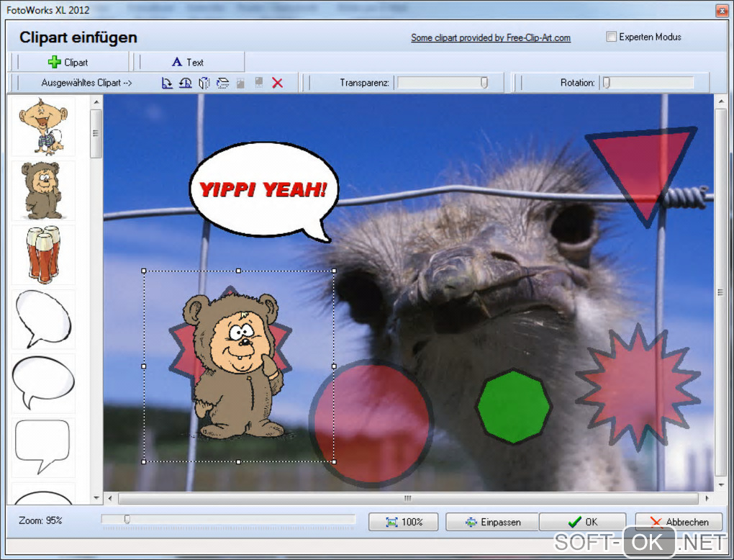This screenshot has height=560, width=734.
Task: Click bottom-right resize handle of selection
Action: [x=334, y=461]
